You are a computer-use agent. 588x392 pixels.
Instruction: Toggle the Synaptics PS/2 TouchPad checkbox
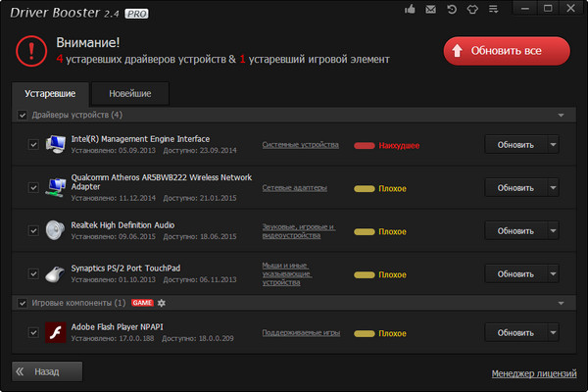pos(33,273)
